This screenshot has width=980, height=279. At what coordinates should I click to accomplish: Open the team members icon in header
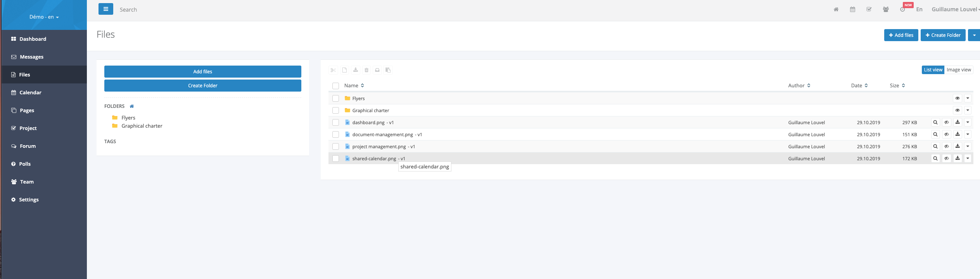pos(886,10)
